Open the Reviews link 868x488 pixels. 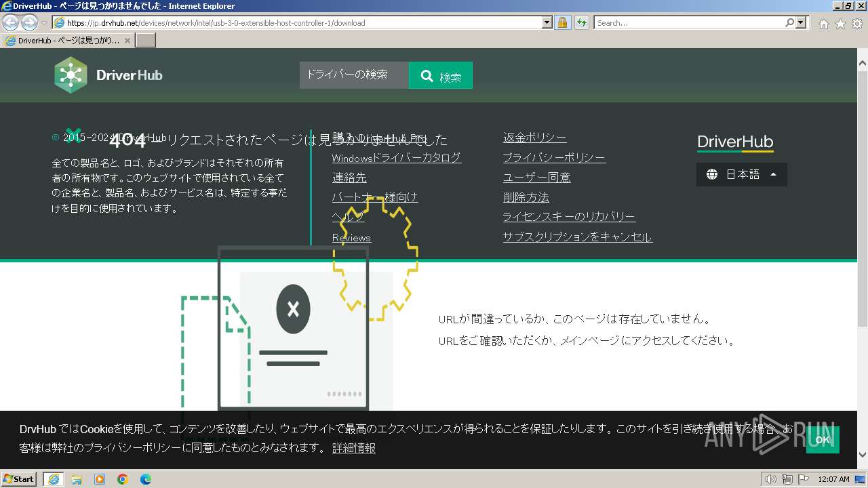351,238
